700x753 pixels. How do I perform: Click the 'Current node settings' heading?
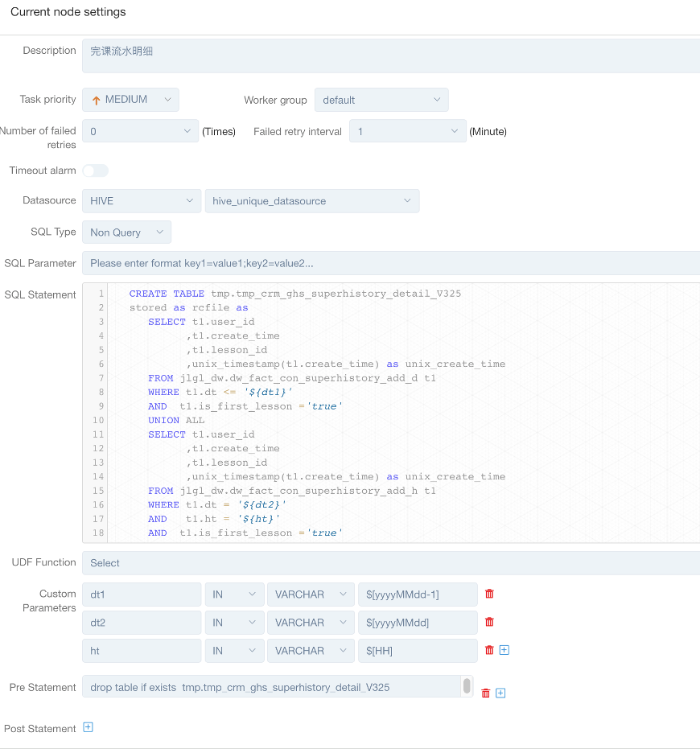click(x=68, y=12)
